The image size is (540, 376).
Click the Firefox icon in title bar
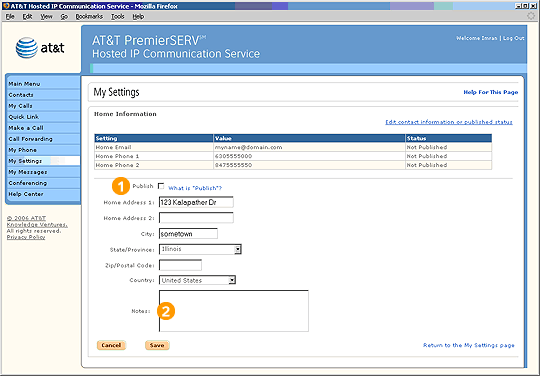(6, 6)
